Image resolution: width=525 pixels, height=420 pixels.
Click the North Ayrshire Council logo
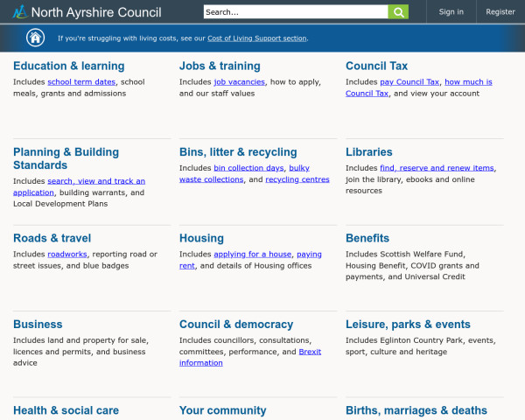(68, 12)
